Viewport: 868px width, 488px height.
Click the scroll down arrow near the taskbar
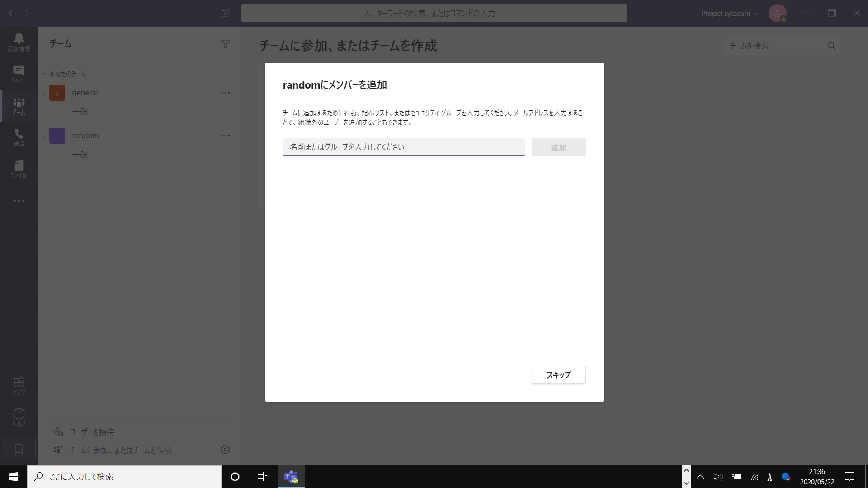pos(686,483)
